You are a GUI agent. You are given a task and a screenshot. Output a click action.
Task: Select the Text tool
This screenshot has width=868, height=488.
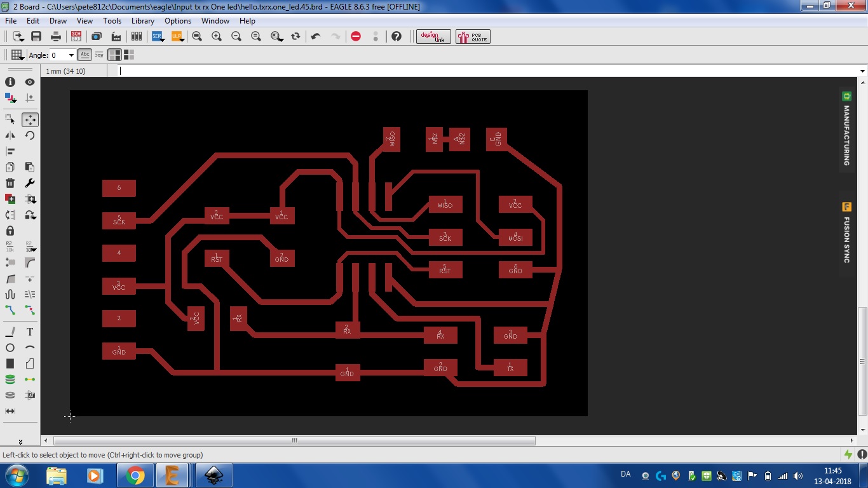coord(30,332)
